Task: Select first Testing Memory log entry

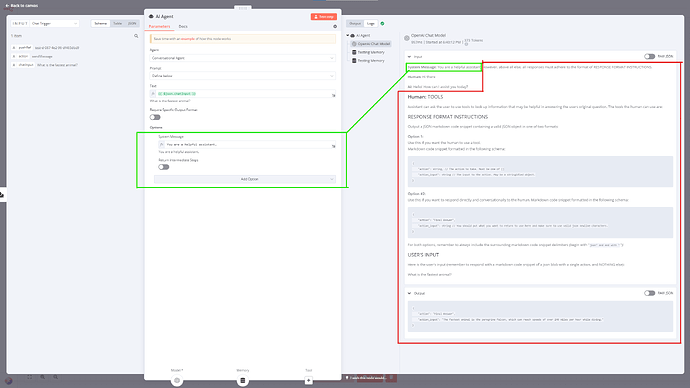Action: click(x=368, y=52)
